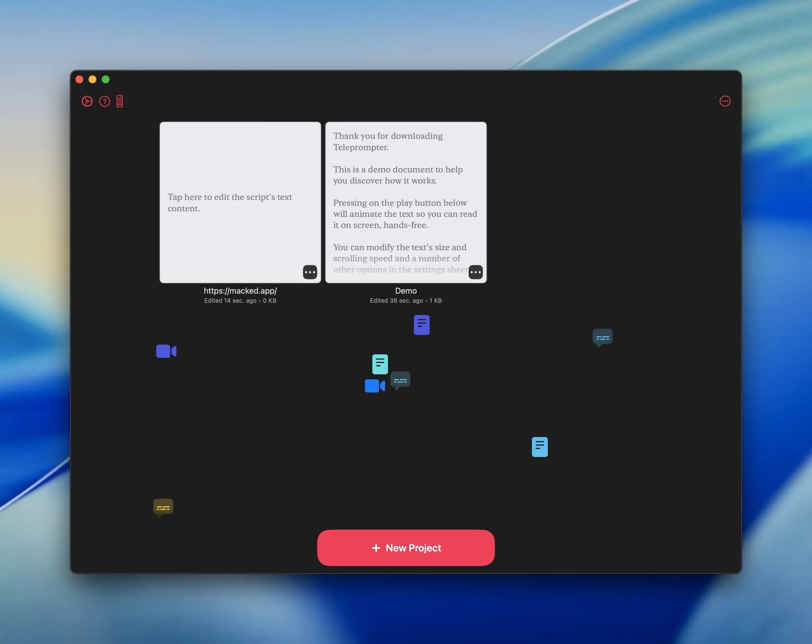Click 'Edited 14 sec. ago • 0 KB' text

point(240,301)
